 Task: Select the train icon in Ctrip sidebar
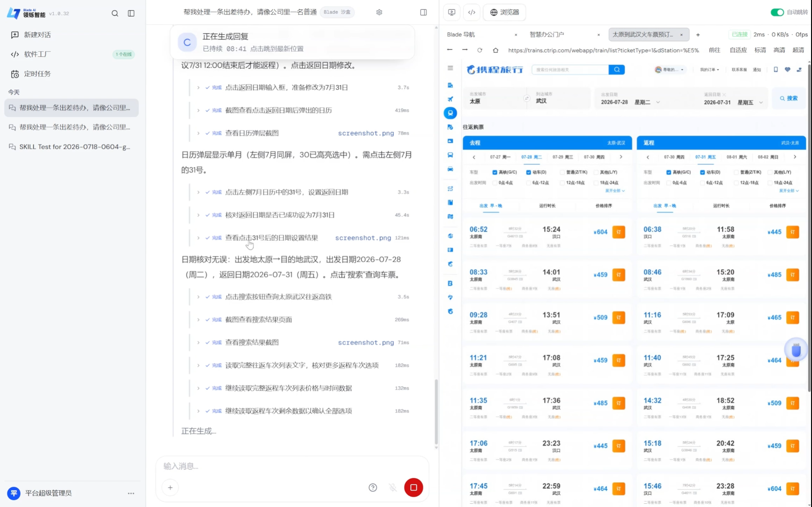[450, 113]
